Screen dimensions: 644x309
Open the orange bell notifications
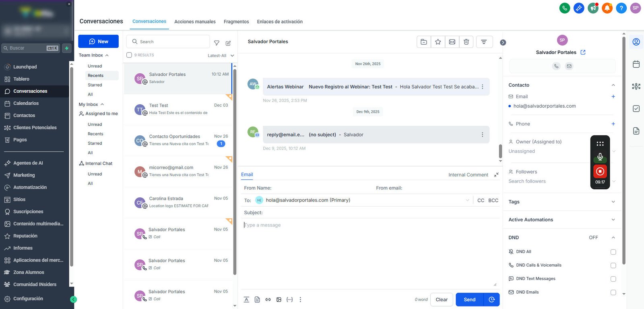(607, 8)
